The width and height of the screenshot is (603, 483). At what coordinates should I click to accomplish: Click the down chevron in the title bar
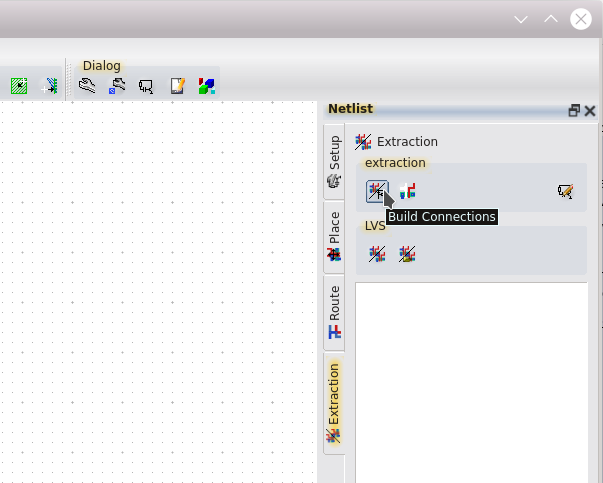[521, 19]
